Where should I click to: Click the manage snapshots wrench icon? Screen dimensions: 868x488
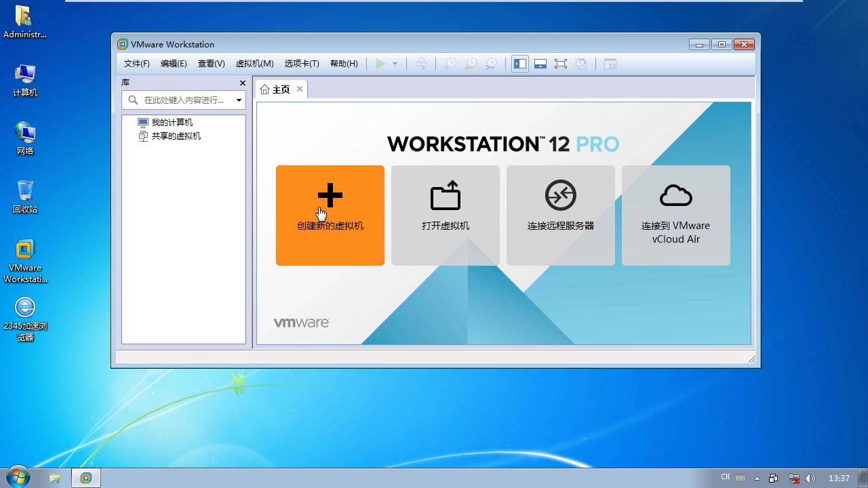pos(491,64)
